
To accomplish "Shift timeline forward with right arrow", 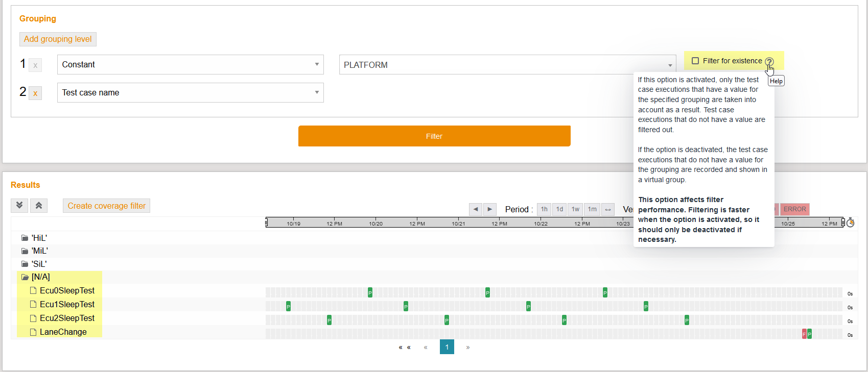I will pos(490,209).
